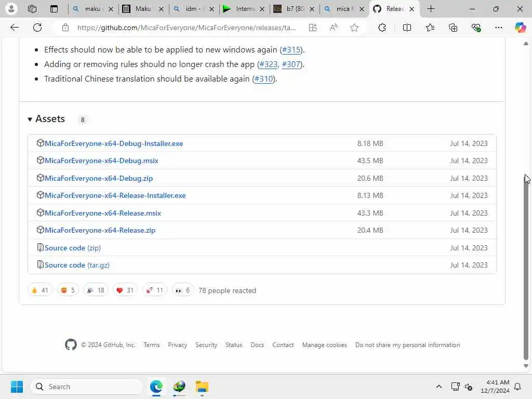Collapse the Assets section
Viewport: 532px width, 399px height.
point(46,119)
